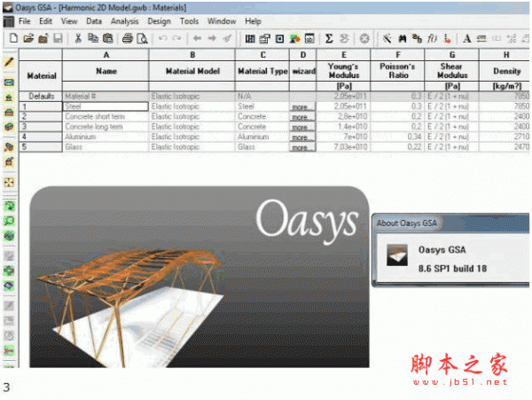Viewport: 532px width, 400px height.
Task: Click the Paste clipboard icon
Action: pos(108,38)
